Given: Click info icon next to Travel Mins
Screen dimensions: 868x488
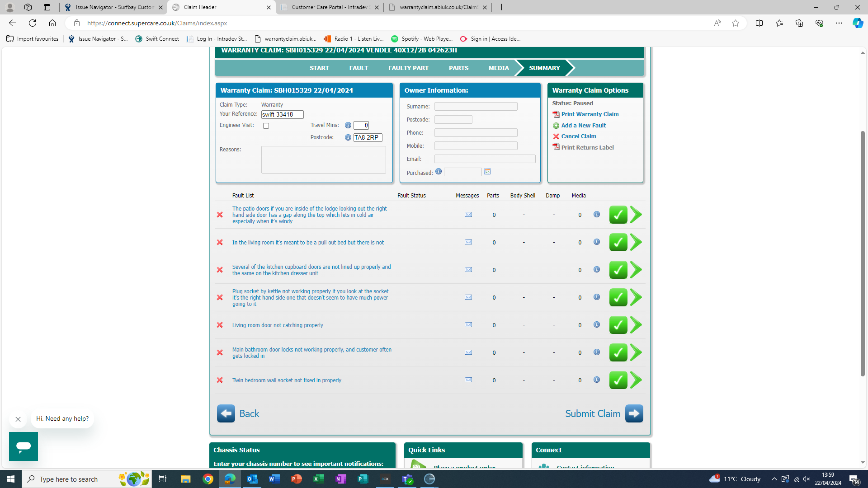Looking at the screenshot, I should pos(348,125).
